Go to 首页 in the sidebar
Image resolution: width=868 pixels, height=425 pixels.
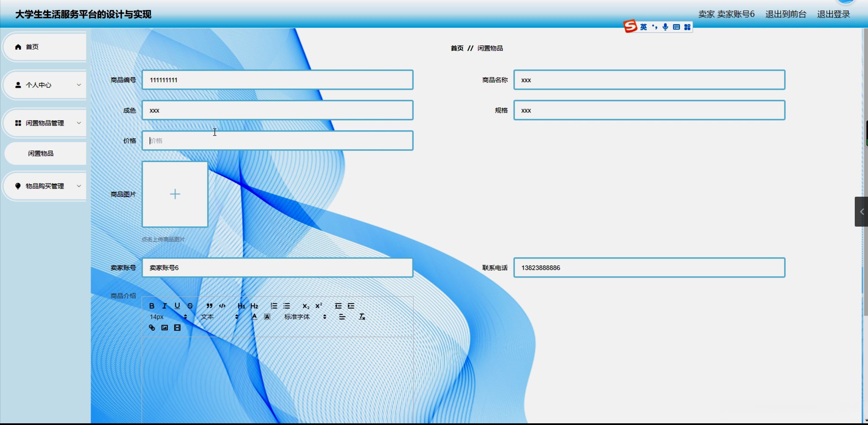32,47
